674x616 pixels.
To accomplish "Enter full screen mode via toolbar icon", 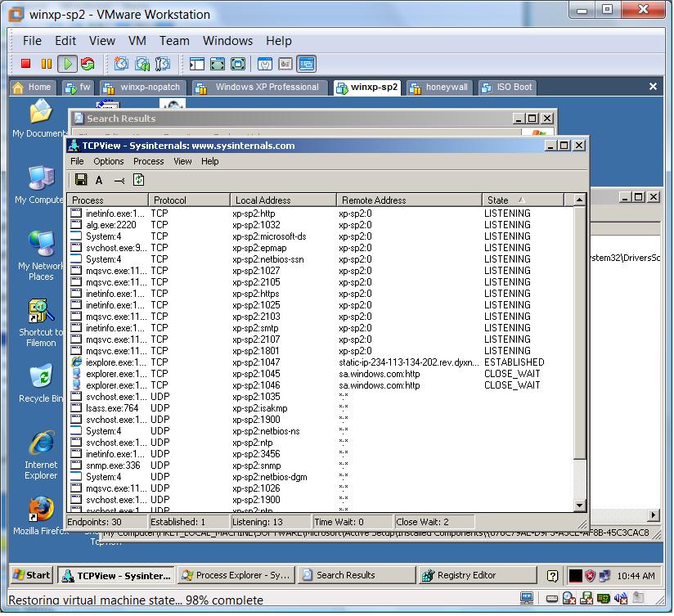I will pyautogui.click(x=238, y=64).
